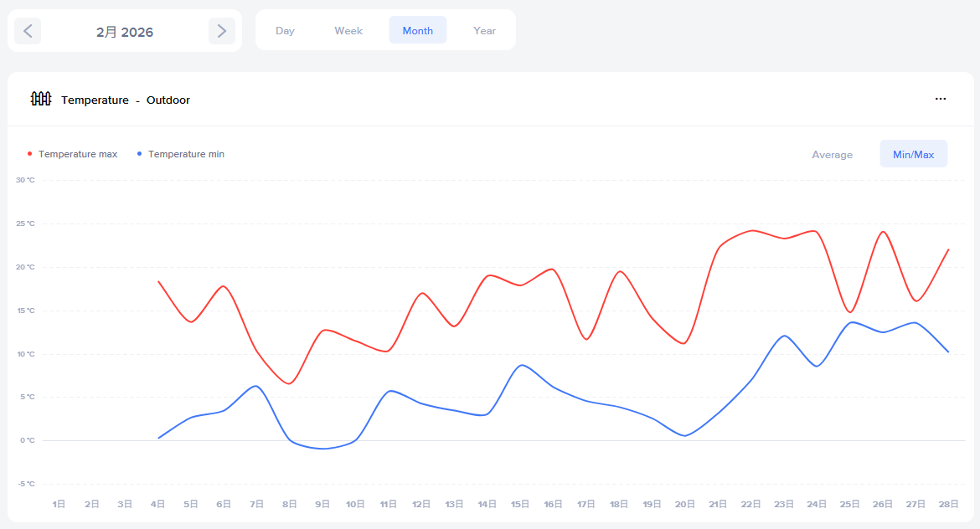Advance to next month with right arrow
The height and width of the screenshot is (529, 980).
(x=221, y=31)
